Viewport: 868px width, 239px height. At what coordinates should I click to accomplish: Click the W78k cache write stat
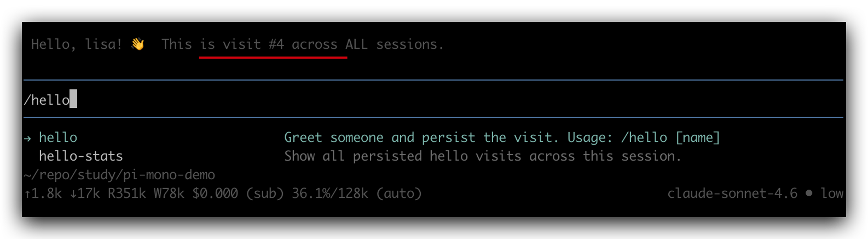click(x=169, y=194)
